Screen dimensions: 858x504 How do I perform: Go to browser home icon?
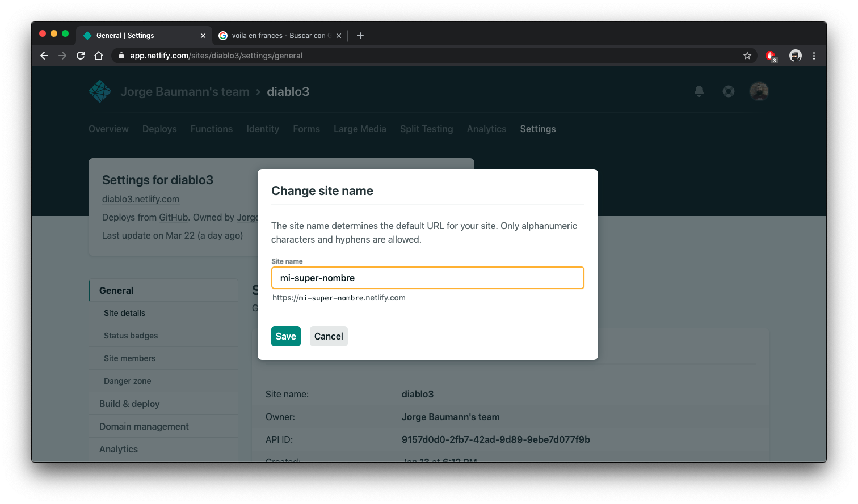tap(99, 56)
